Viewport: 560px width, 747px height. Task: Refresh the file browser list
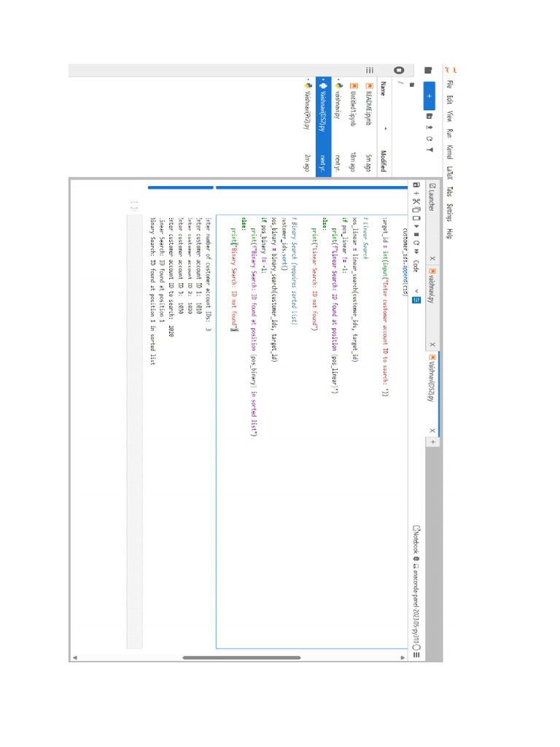(429, 139)
